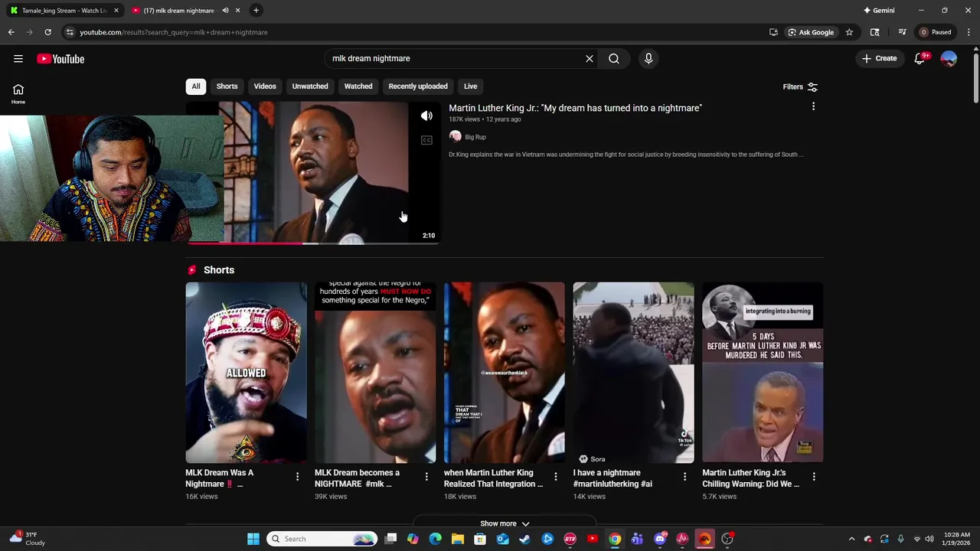Screen dimensions: 980x551
Task: Select the Unwatched filter chip
Action: [310, 86]
